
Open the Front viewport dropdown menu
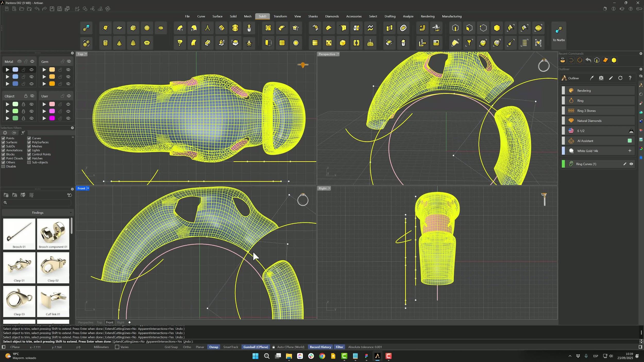point(88,188)
